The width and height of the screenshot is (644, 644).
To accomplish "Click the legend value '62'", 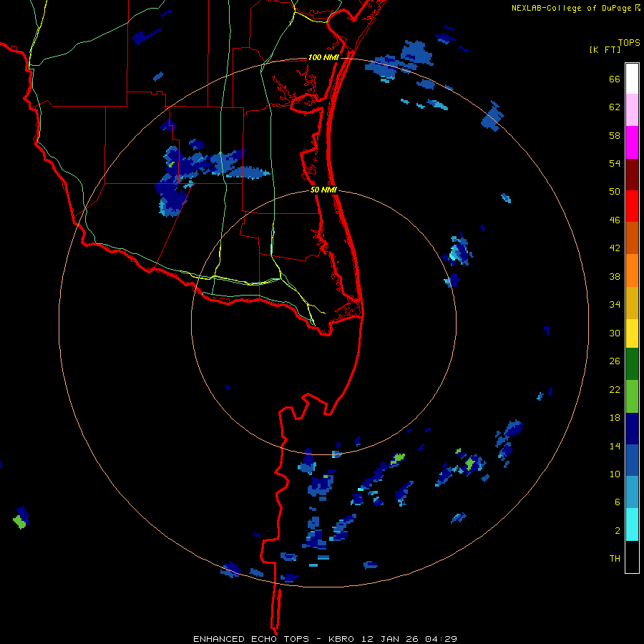I will coord(615,107).
